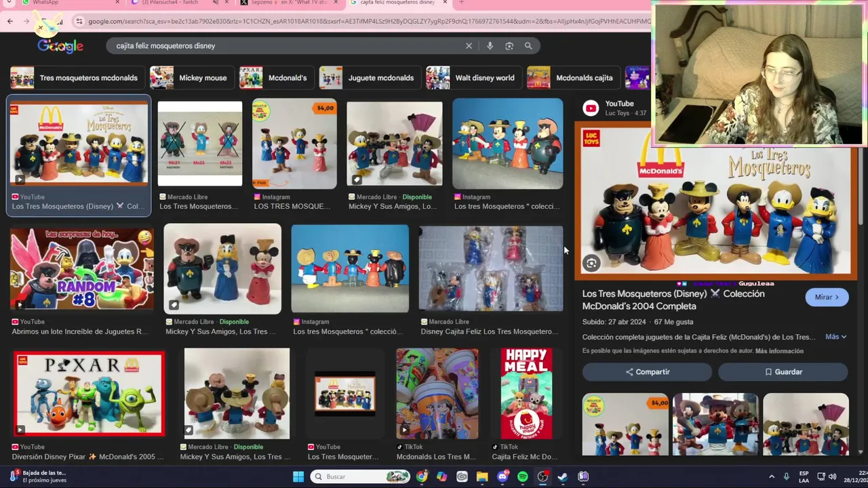
Task: Open Spotify from the taskbar
Action: pos(523,476)
